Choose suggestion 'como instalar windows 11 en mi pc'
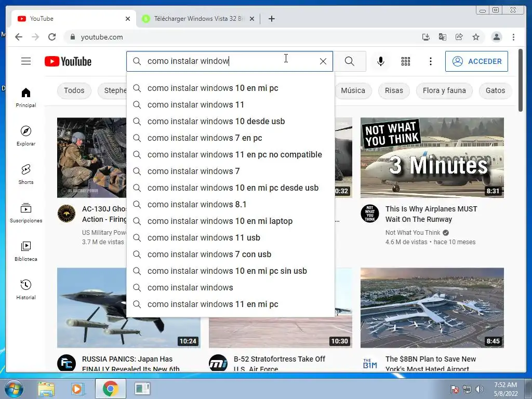 (230, 304)
